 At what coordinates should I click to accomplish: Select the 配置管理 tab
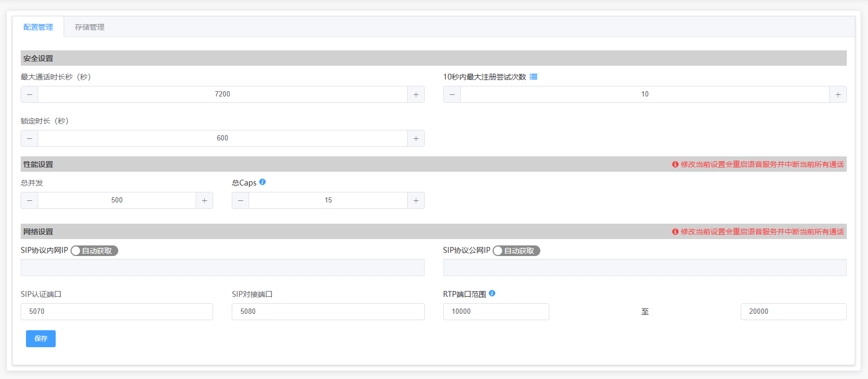(x=38, y=27)
